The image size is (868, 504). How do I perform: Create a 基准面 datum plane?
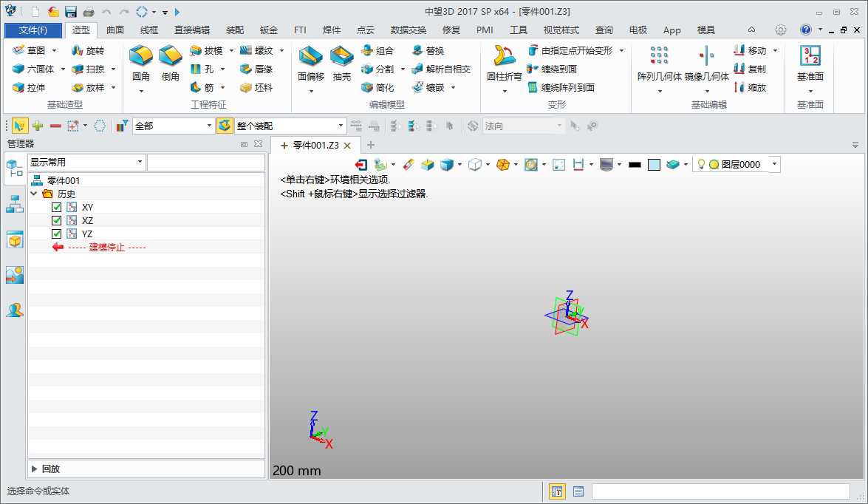(810, 63)
